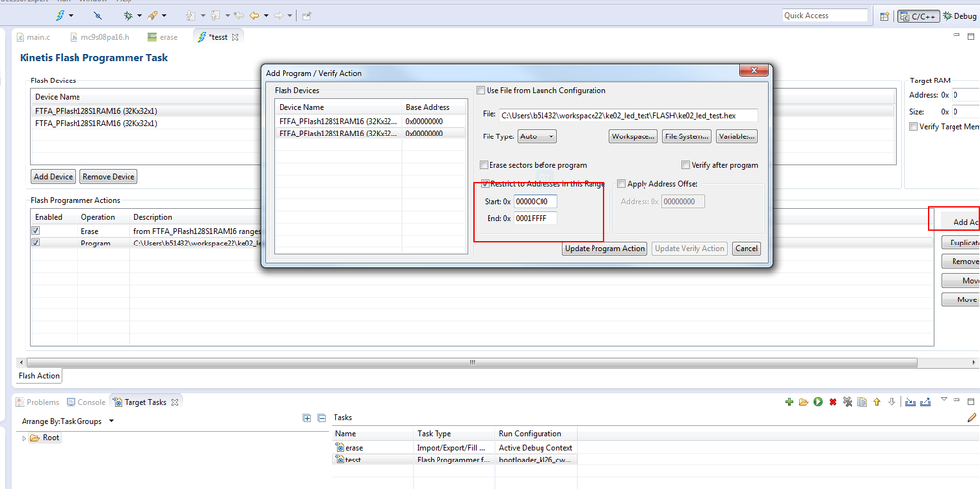Click the Expand All icon in Target Tasks
980x489 pixels.
tap(307, 418)
